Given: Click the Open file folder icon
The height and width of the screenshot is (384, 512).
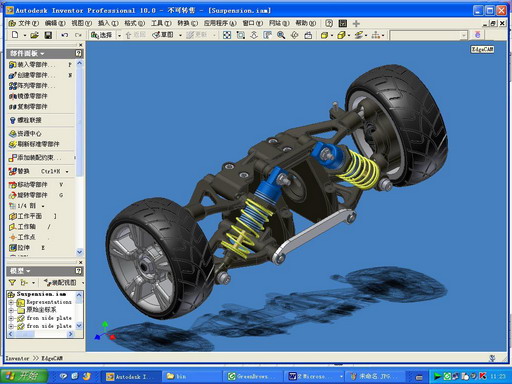Looking at the screenshot, I should point(34,35).
